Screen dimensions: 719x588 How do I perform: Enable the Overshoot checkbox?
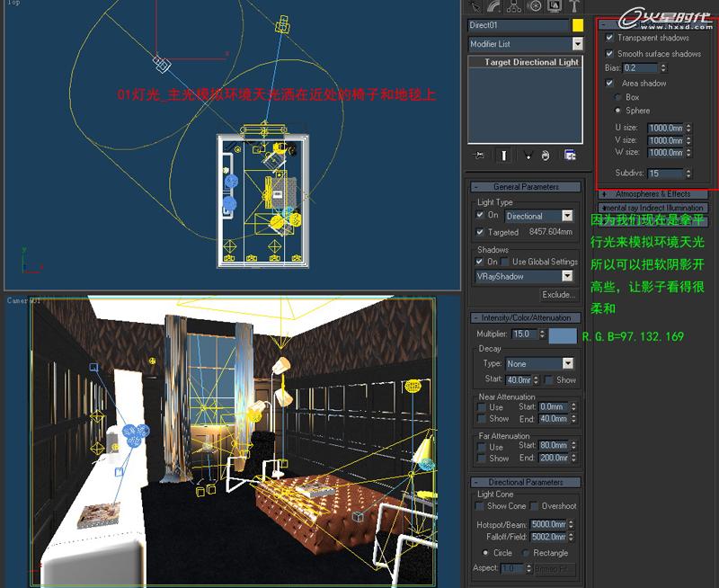click(534, 506)
